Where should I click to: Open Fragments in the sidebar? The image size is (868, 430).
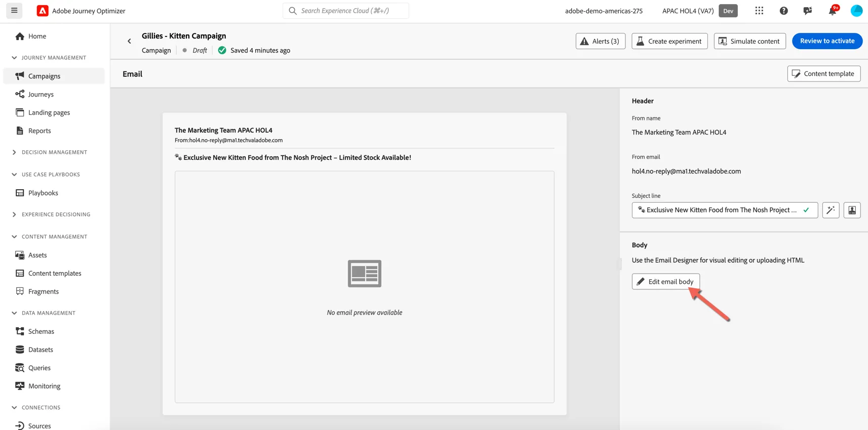(54, 291)
